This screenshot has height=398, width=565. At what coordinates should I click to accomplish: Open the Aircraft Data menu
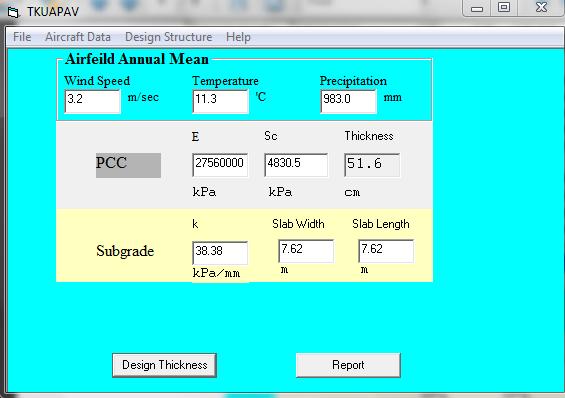tap(77, 37)
